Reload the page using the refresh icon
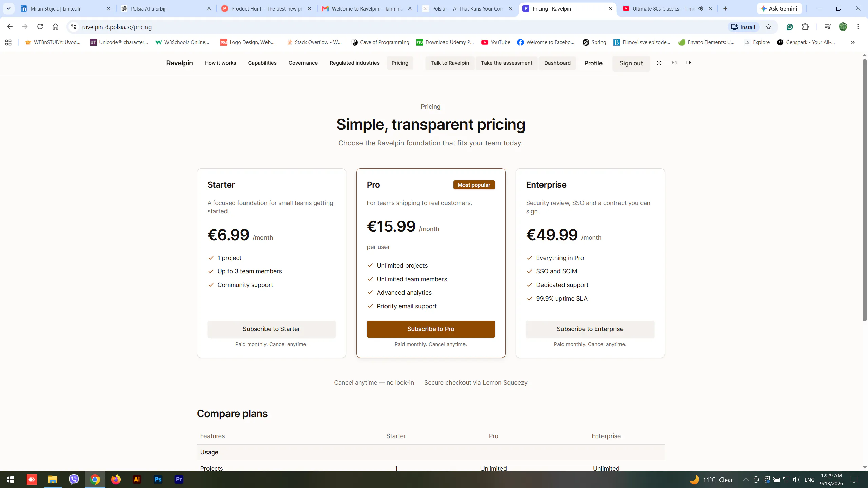Screen dimensions: 868x488 pyautogui.click(x=40, y=27)
